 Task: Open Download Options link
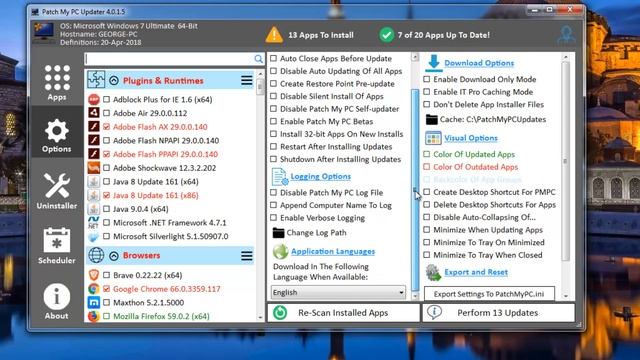(479, 63)
